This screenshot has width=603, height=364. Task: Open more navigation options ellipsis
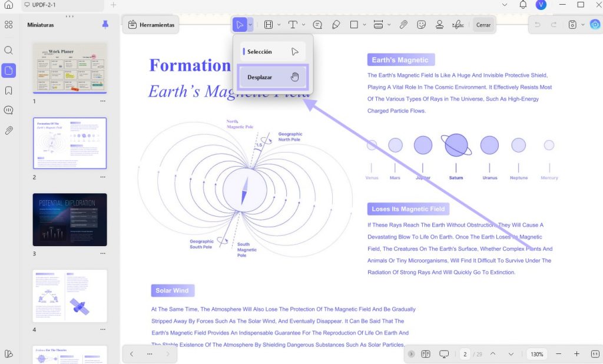(150, 353)
